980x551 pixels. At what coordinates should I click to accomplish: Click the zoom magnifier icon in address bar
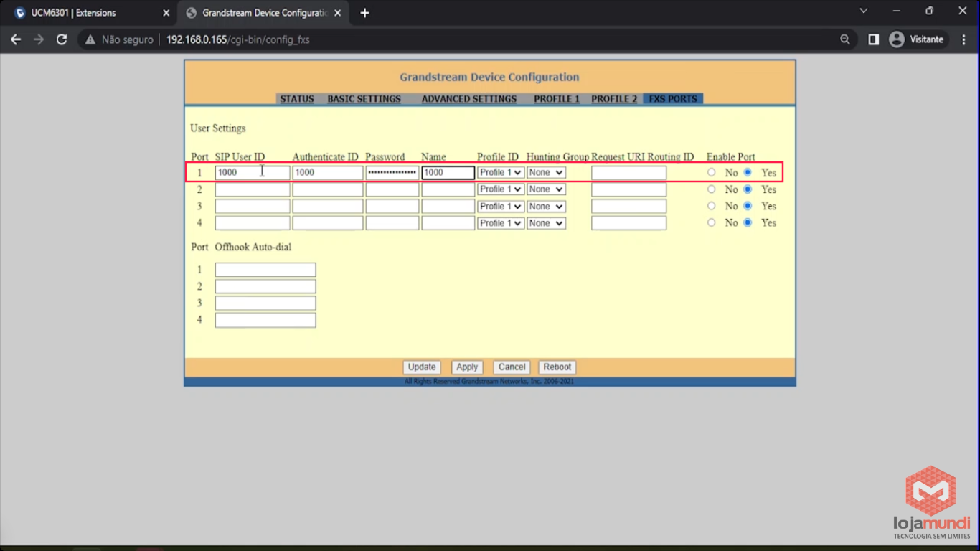coord(845,39)
